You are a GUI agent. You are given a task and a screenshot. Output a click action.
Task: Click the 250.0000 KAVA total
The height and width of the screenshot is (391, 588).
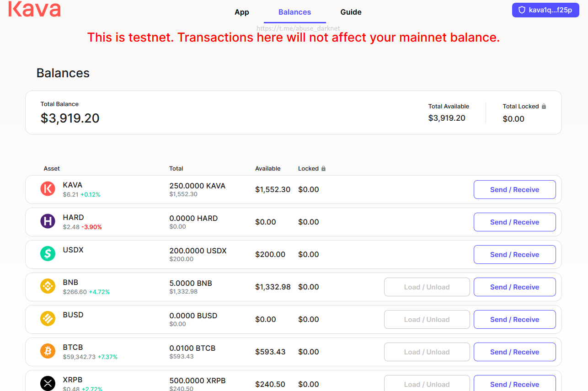[197, 186]
